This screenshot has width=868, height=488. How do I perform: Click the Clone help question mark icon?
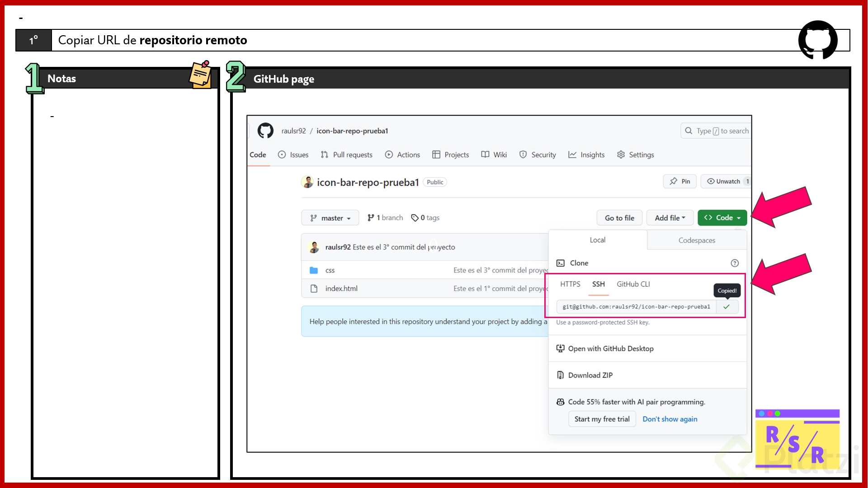(x=735, y=263)
